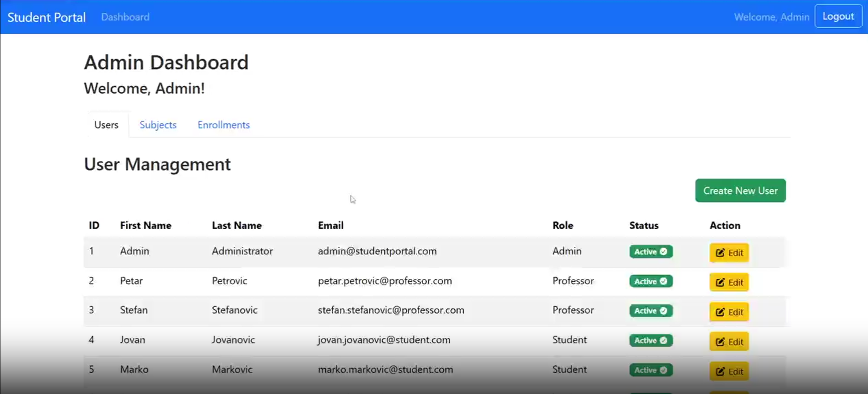Screen dimensions: 868x394
Task: Click the User Management heading
Action: click(x=157, y=164)
